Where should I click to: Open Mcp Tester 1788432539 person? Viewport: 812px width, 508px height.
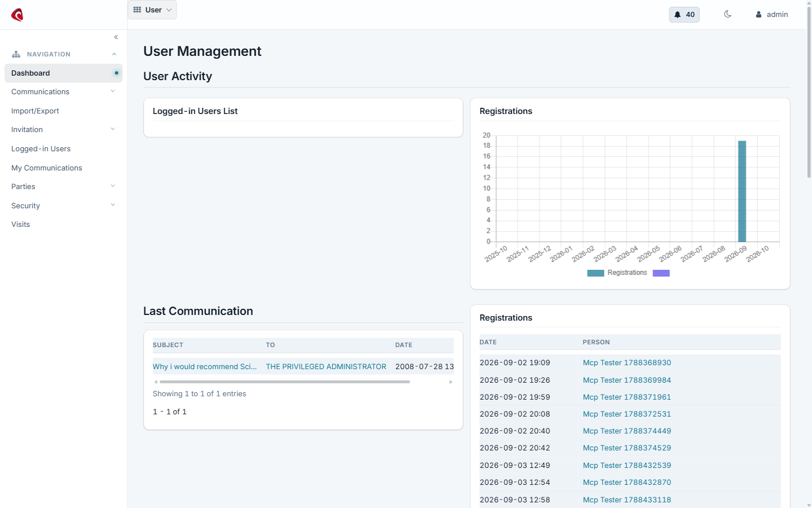click(x=627, y=466)
